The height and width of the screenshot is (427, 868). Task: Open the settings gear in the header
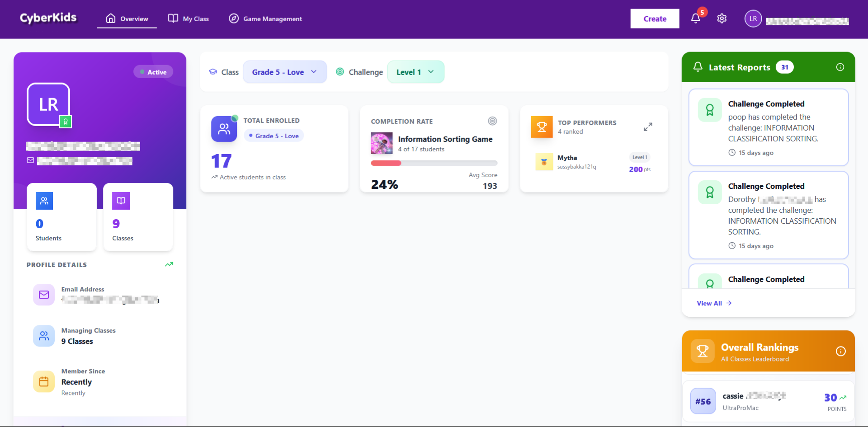pyautogui.click(x=722, y=18)
